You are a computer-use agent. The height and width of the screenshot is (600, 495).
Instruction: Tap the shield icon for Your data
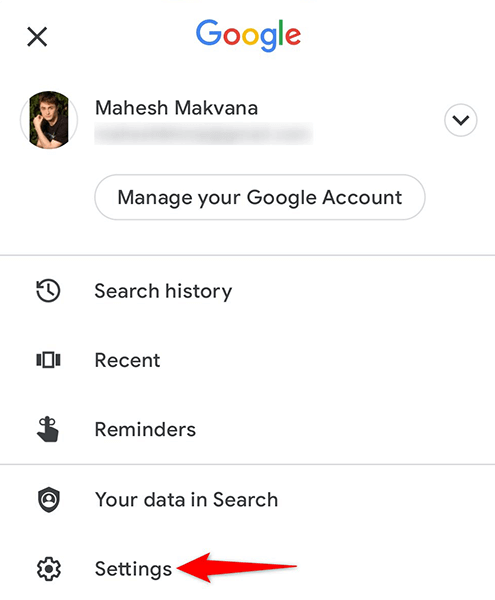[49, 499]
